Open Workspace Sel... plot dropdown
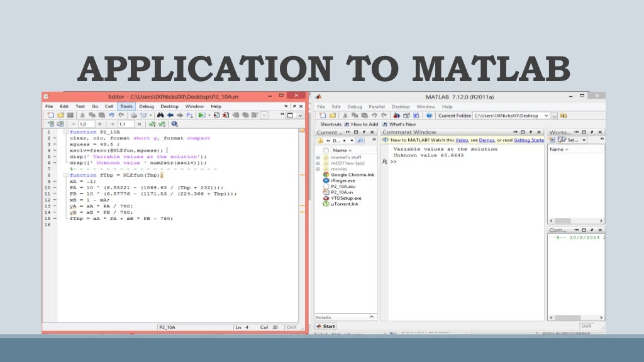This screenshot has width=644, height=362. tap(584, 140)
